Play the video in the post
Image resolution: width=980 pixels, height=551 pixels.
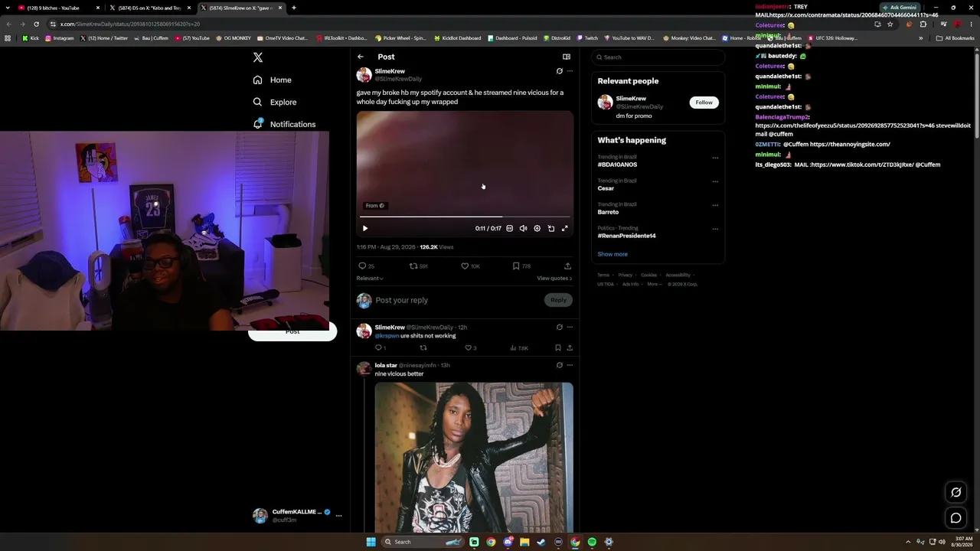click(365, 228)
